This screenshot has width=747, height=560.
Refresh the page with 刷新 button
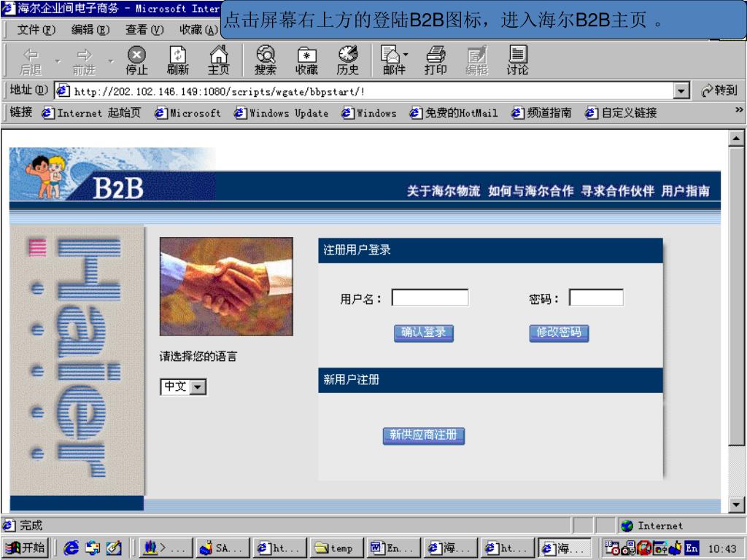[178, 61]
